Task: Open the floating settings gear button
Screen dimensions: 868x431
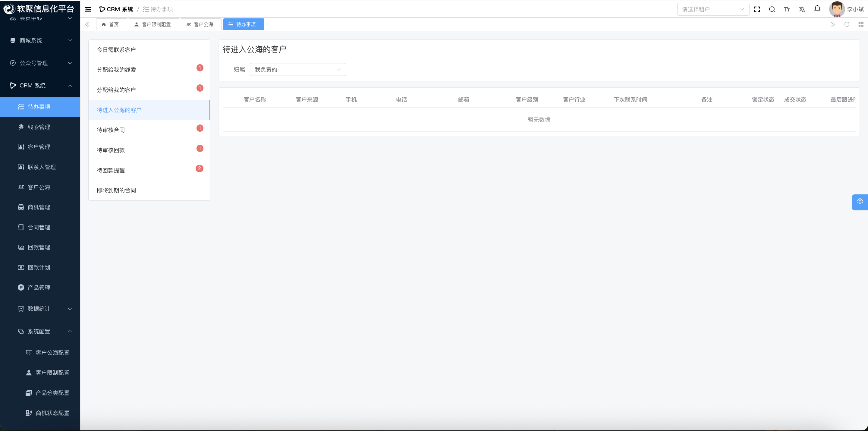Action: point(860,202)
